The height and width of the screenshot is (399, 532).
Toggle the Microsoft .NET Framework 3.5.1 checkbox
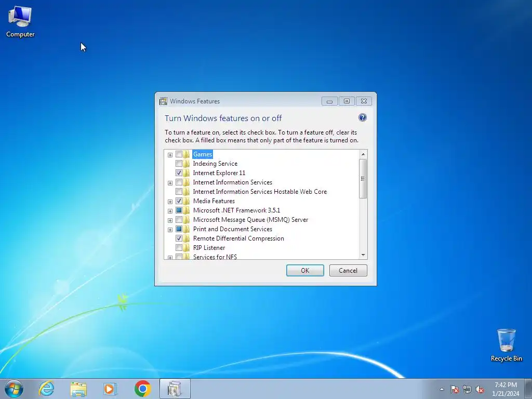[179, 210]
